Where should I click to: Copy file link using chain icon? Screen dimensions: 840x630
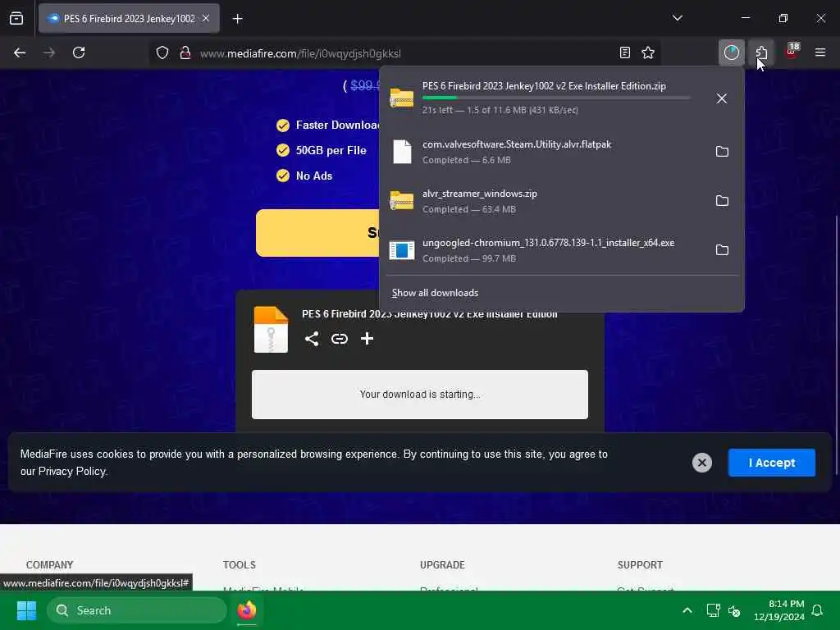tap(339, 339)
